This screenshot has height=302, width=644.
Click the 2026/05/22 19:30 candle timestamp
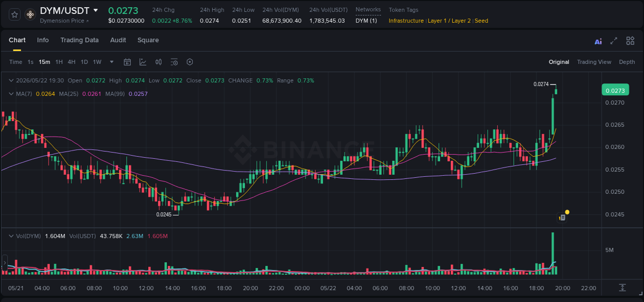coord(40,80)
